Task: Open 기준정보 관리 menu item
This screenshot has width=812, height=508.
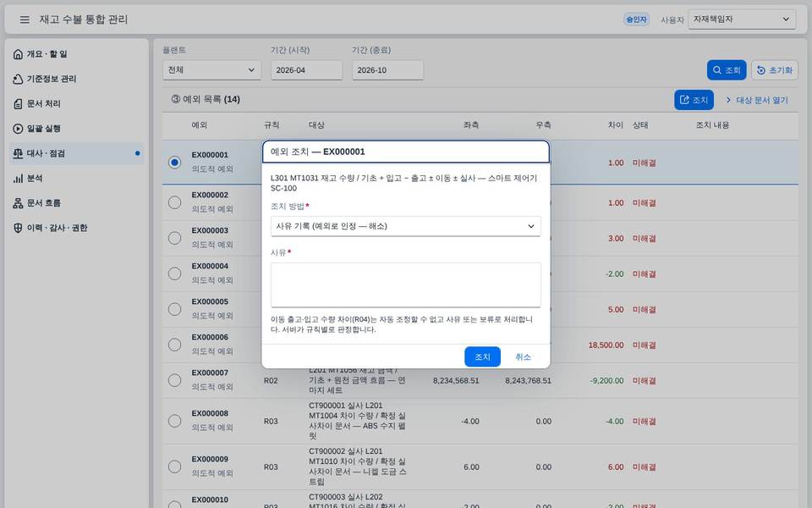Action: point(77,79)
